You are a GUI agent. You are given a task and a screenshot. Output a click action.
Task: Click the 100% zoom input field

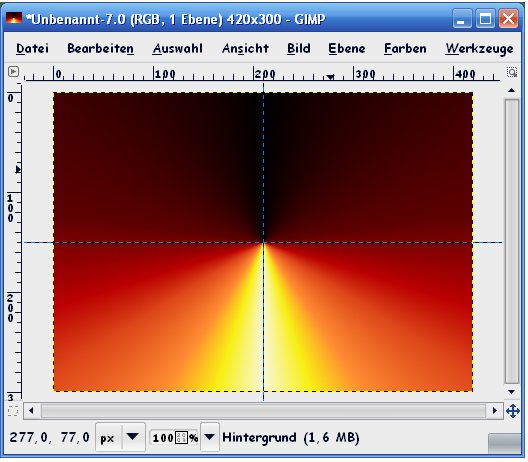pyautogui.click(x=174, y=438)
